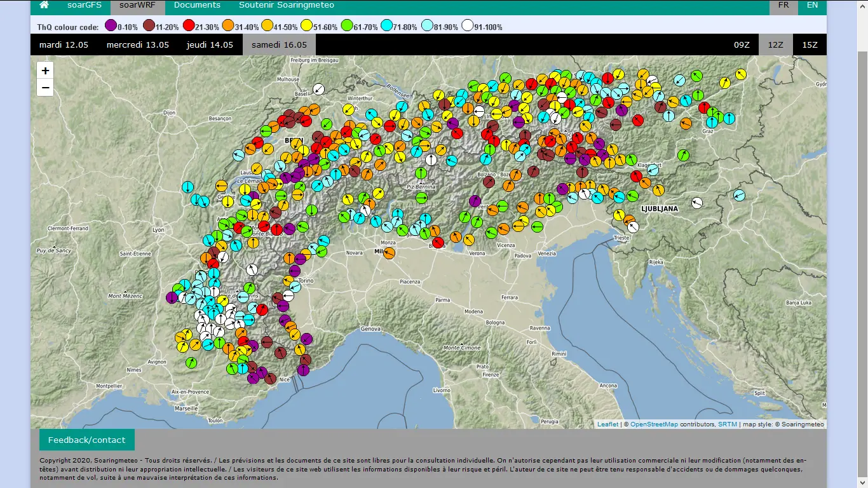This screenshot has height=488, width=868.
Task: Click the white marker east of Ljubljana
Action: point(697,203)
